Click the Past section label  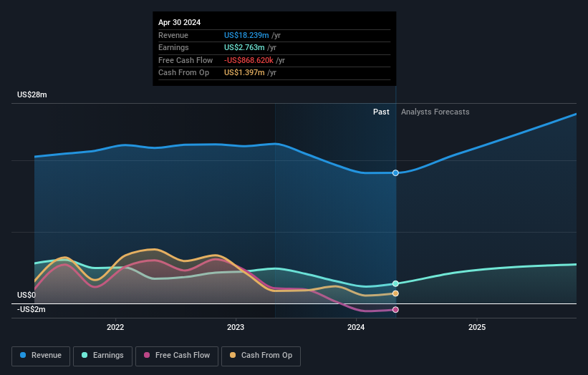(x=381, y=112)
